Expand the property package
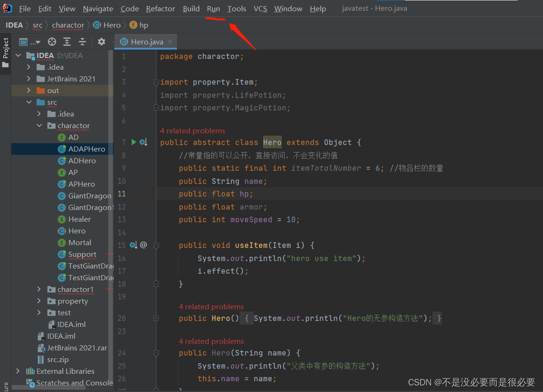The width and height of the screenshot is (543, 392). (39, 301)
